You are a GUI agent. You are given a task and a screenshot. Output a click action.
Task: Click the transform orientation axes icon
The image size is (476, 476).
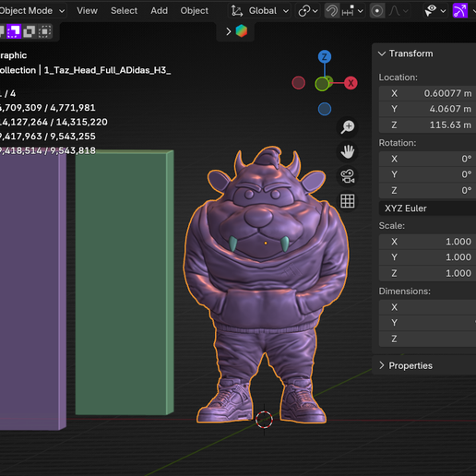pyautogui.click(x=236, y=11)
